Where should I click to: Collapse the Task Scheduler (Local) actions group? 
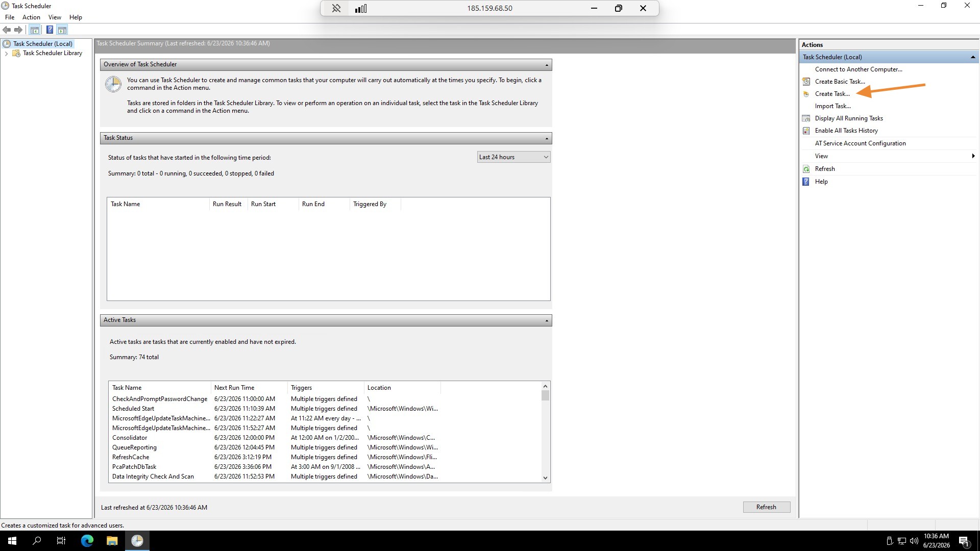973,57
